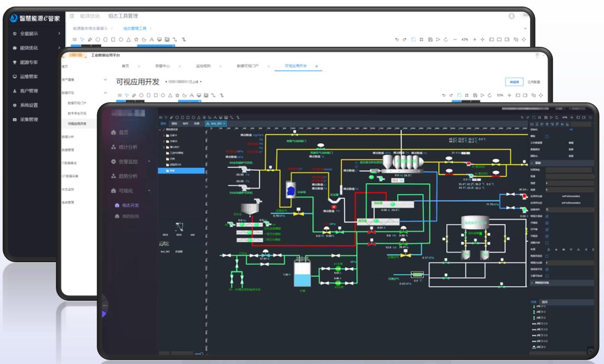The height and width of the screenshot is (364, 604).
Task: Expand the 能效优化 sidebar chevron
Action: 59,48
